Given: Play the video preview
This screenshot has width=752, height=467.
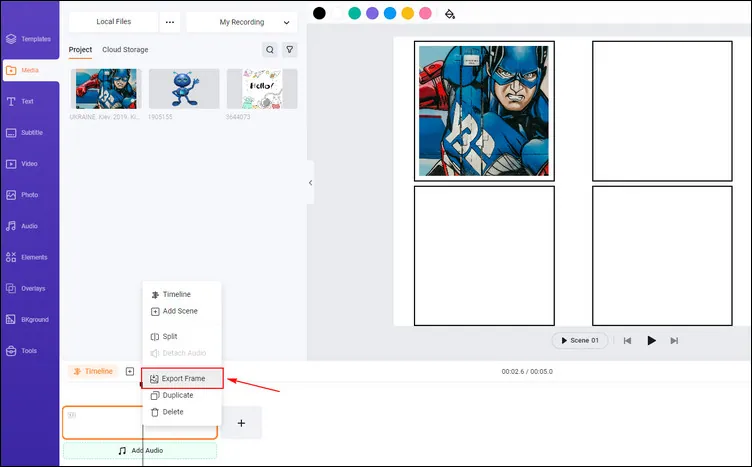Looking at the screenshot, I should [651, 340].
